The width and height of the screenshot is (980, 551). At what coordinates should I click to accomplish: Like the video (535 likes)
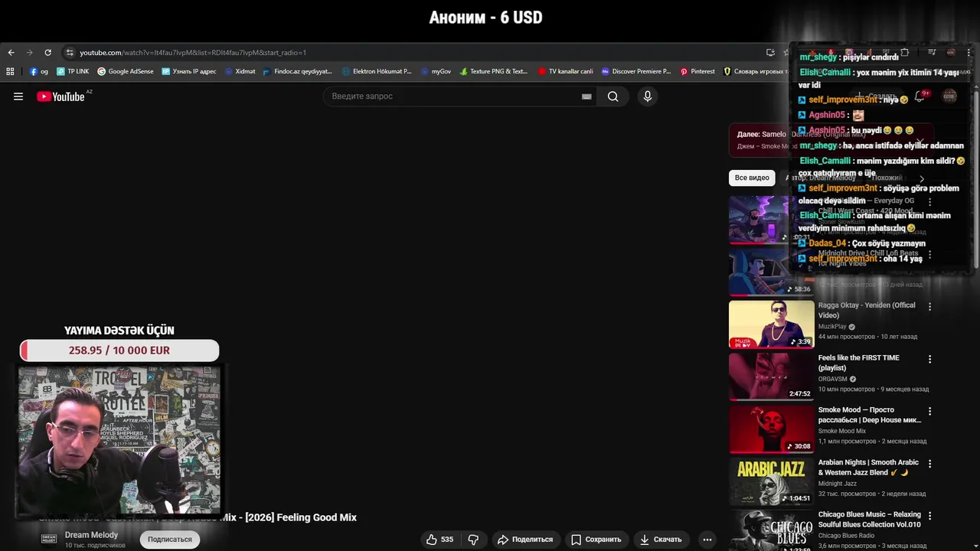[440, 540]
